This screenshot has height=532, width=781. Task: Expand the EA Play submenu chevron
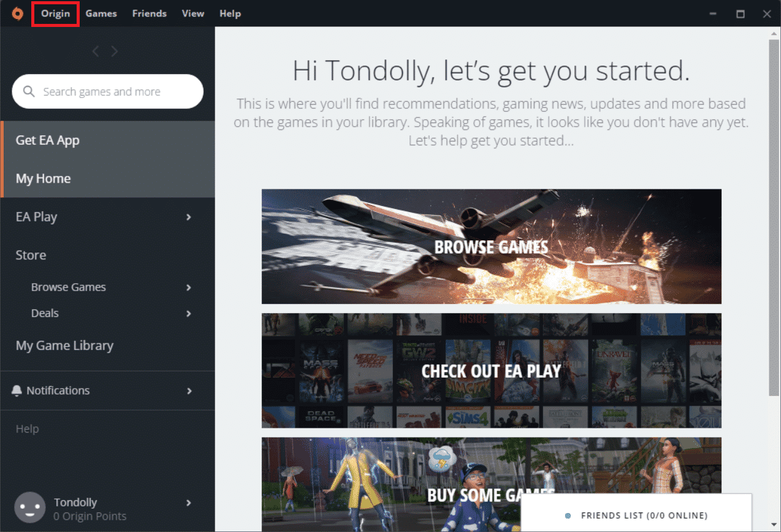click(189, 217)
